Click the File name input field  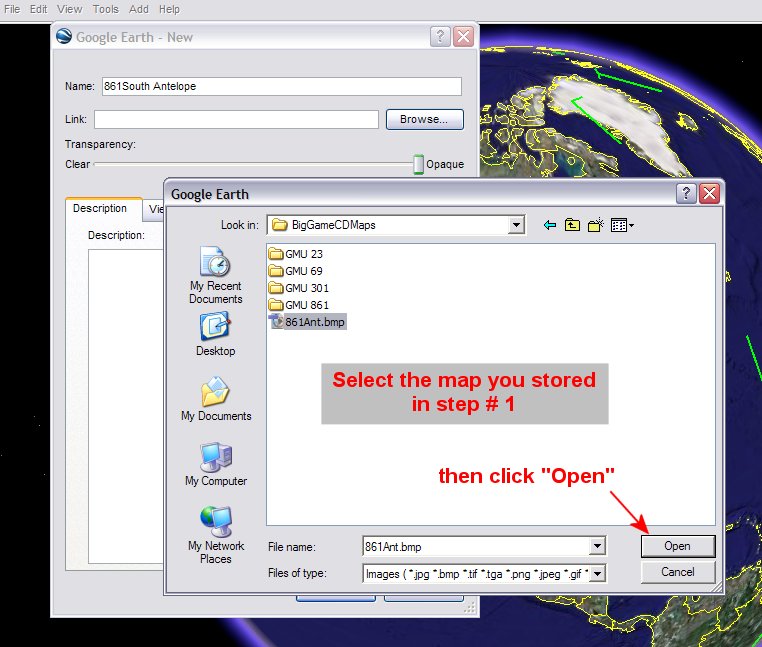point(476,546)
